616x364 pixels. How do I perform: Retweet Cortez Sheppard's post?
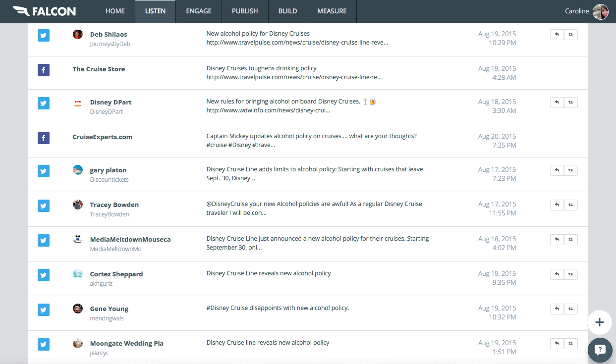[570, 274]
